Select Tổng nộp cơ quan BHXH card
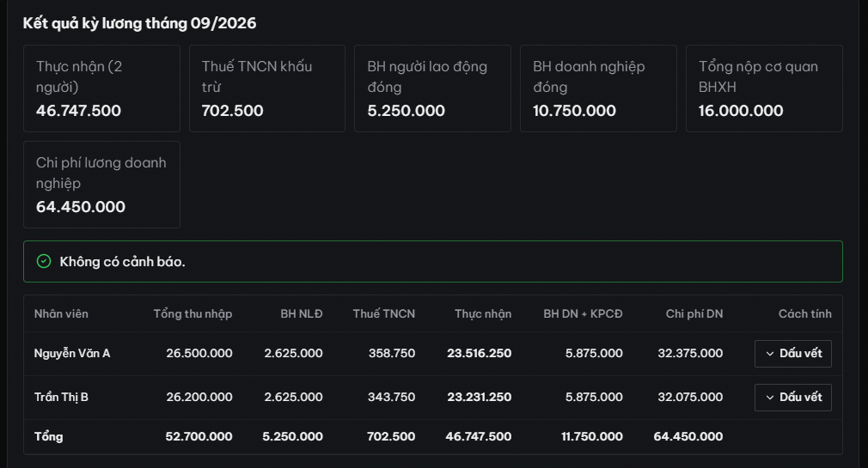 tap(764, 88)
